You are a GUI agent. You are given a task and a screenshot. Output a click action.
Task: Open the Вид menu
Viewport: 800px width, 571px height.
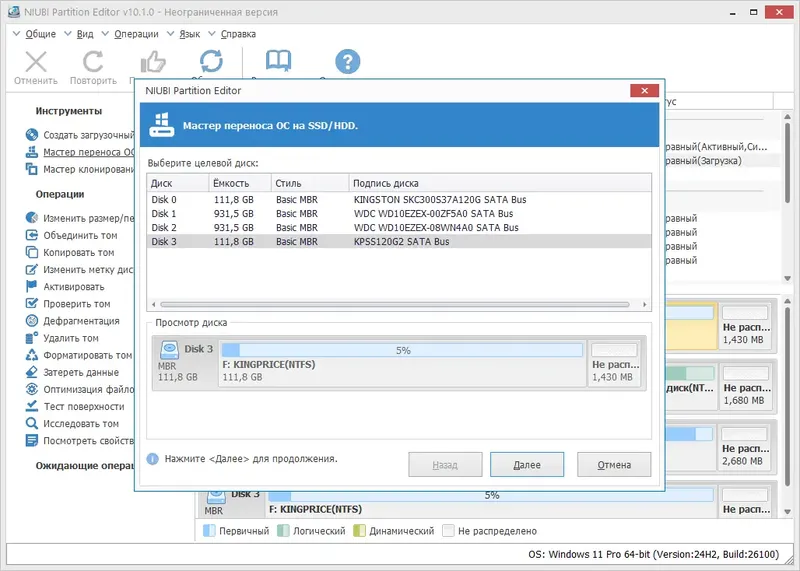pos(79,34)
